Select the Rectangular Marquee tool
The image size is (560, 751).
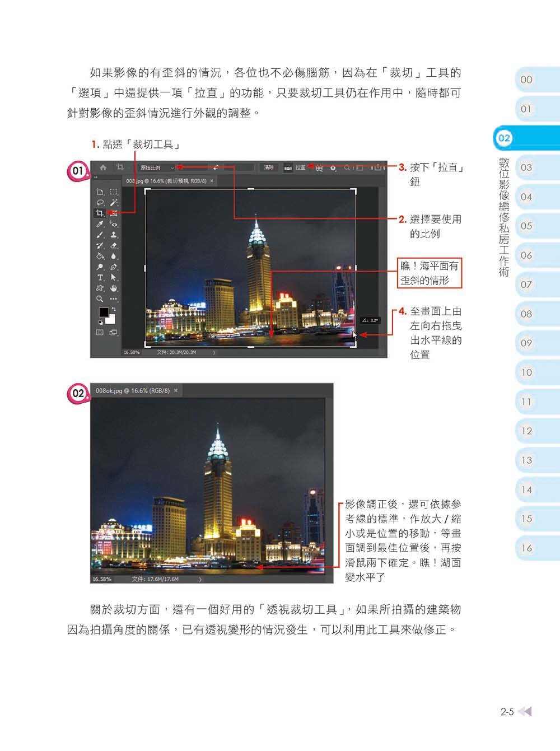click(114, 192)
